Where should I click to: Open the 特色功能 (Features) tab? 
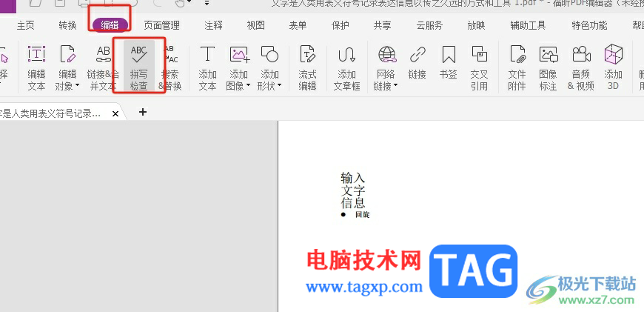(x=589, y=25)
